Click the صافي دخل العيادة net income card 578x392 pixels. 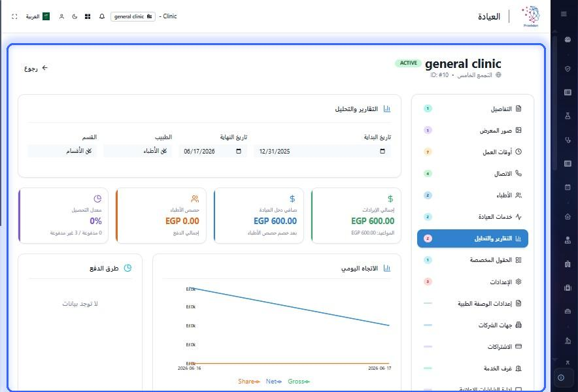(x=258, y=216)
